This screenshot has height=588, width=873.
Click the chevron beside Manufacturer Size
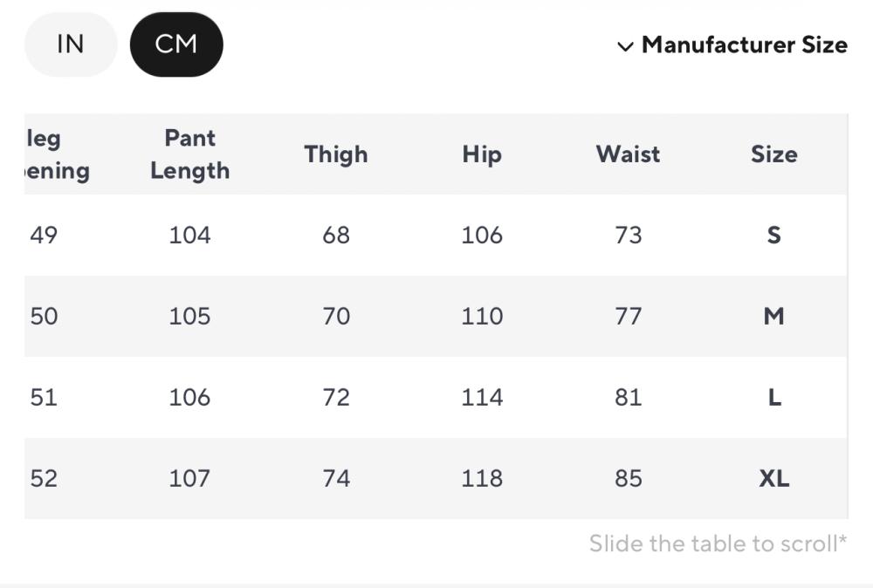(625, 46)
